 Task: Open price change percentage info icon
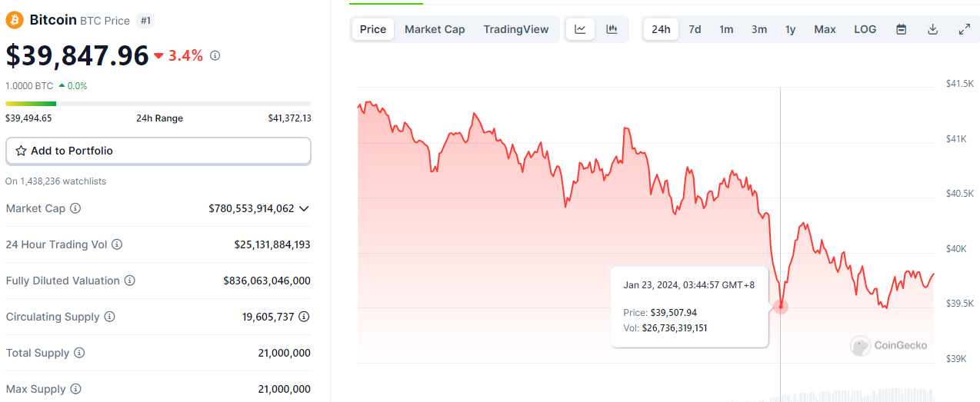pyautogui.click(x=215, y=55)
